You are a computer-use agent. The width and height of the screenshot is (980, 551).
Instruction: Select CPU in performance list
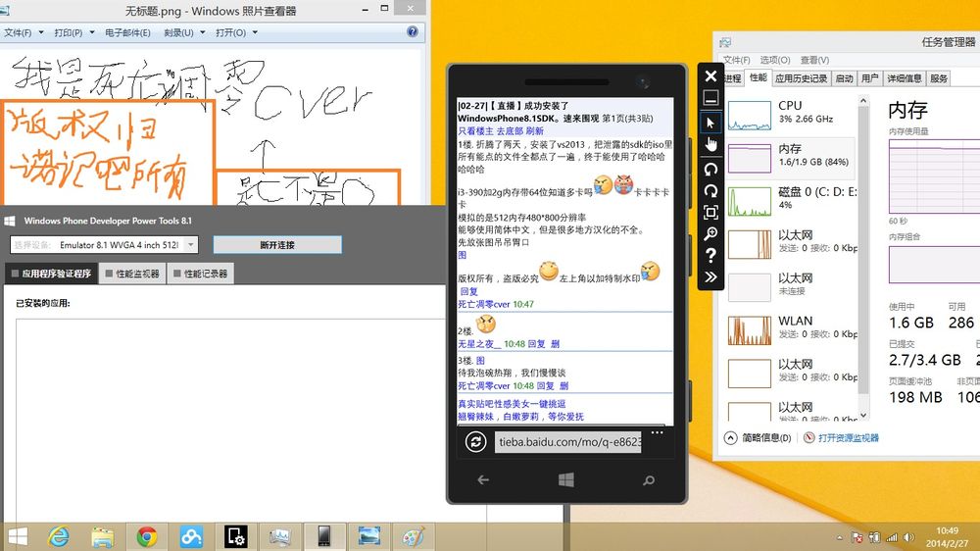[x=790, y=114]
